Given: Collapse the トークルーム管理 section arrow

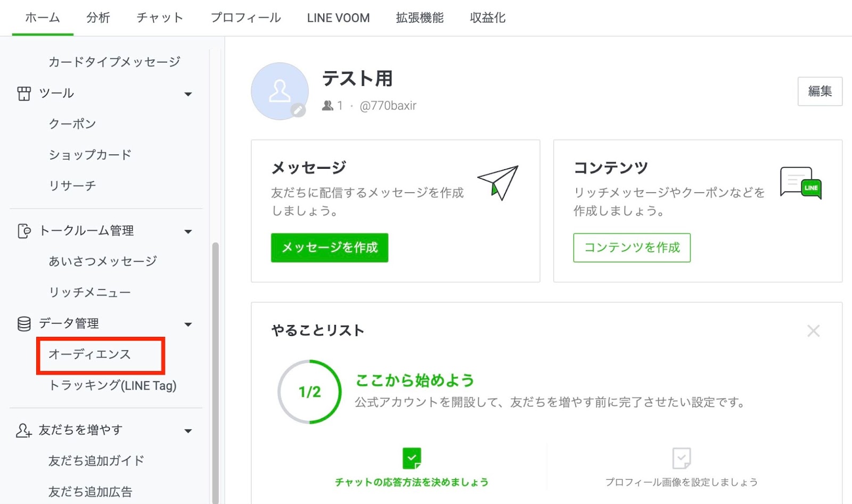Looking at the screenshot, I should point(188,232).
